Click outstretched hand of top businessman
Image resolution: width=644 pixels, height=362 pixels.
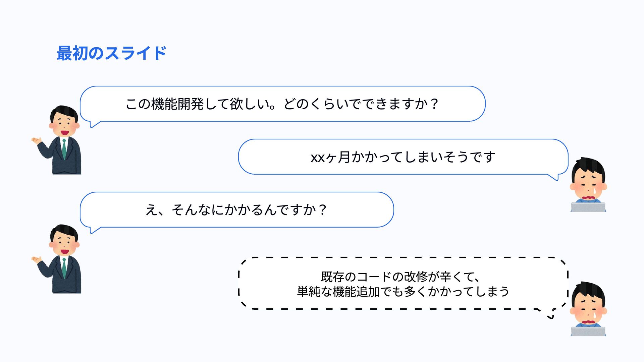pos(36,140)
